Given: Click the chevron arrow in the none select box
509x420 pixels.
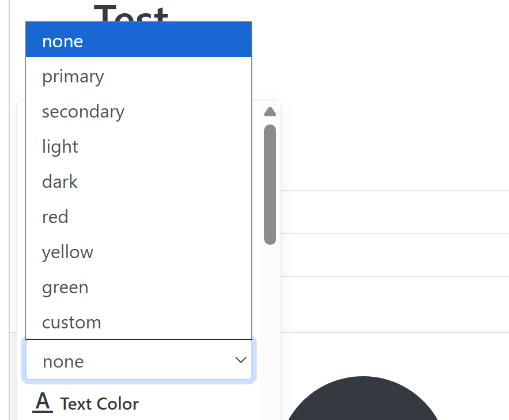Looking at the screenshot, I should pos(241,361).
